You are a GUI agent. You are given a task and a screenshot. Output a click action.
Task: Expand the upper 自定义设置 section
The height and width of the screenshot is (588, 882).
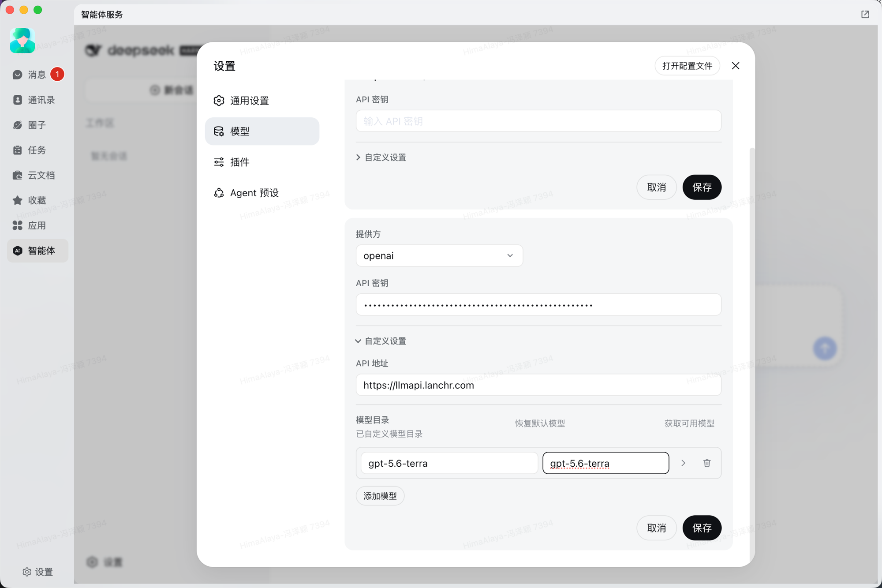coord(381,157)
